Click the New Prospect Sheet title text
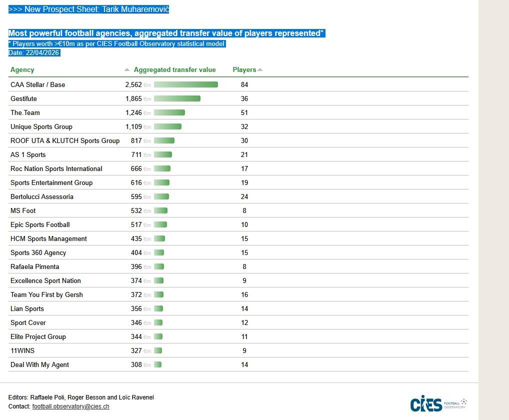 click(89, 9)
